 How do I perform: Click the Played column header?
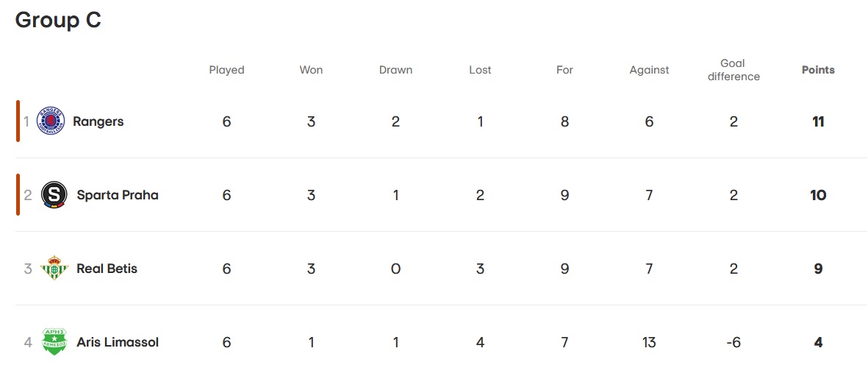pos(226,71)
